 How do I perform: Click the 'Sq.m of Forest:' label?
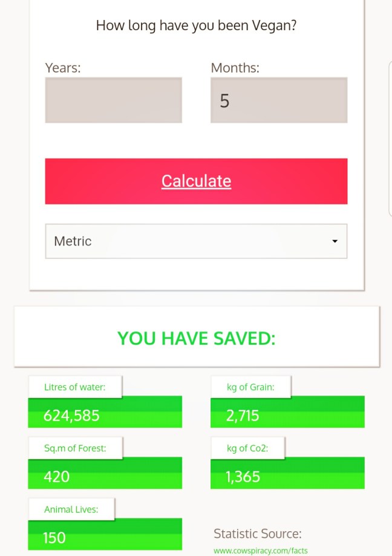75,448
